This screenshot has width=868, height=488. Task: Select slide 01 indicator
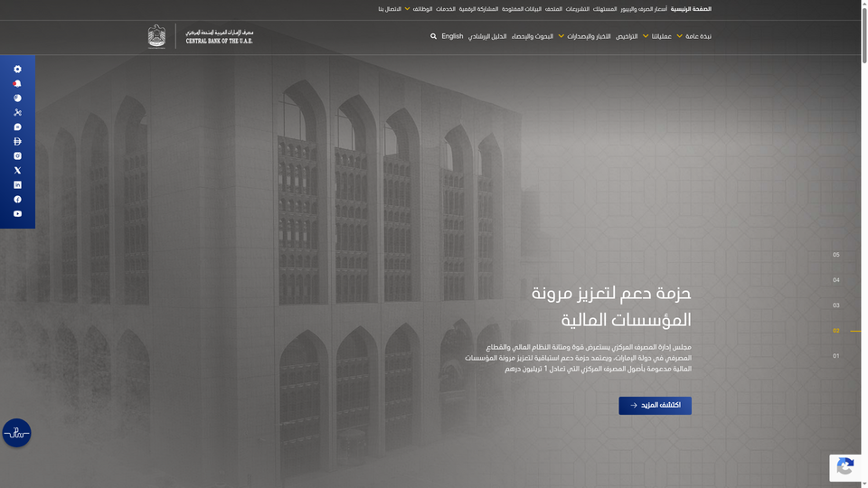click(836, 356)
